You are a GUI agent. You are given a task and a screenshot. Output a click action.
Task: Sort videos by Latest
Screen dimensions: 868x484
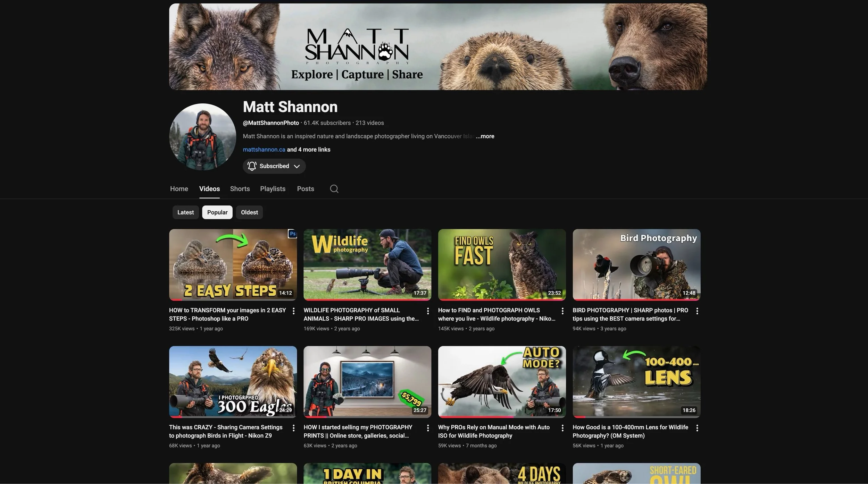coord(185,212)
